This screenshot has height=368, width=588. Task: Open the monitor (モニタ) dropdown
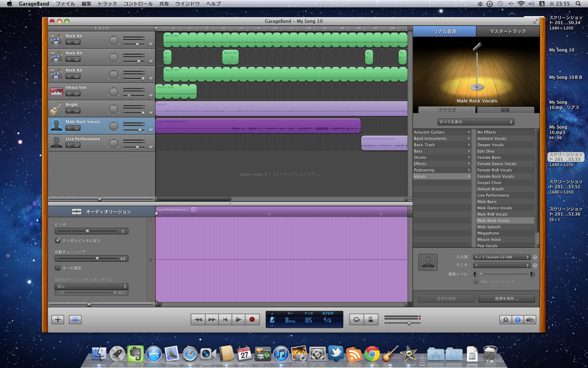(x=502, y=265)
